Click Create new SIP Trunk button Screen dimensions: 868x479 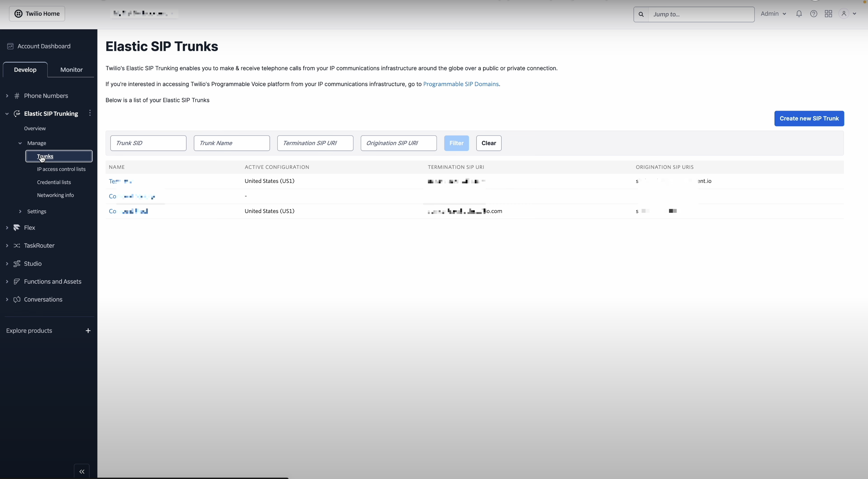tap(809, 119)
